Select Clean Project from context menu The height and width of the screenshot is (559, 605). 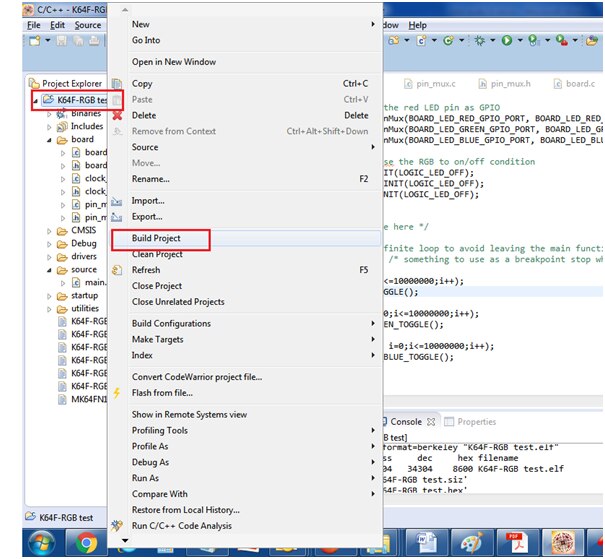(245, 254)
